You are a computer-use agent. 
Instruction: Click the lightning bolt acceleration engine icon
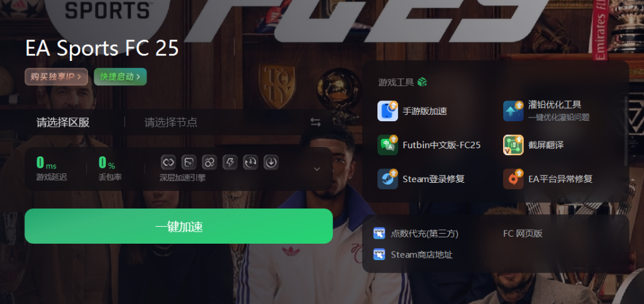point(230,163)
